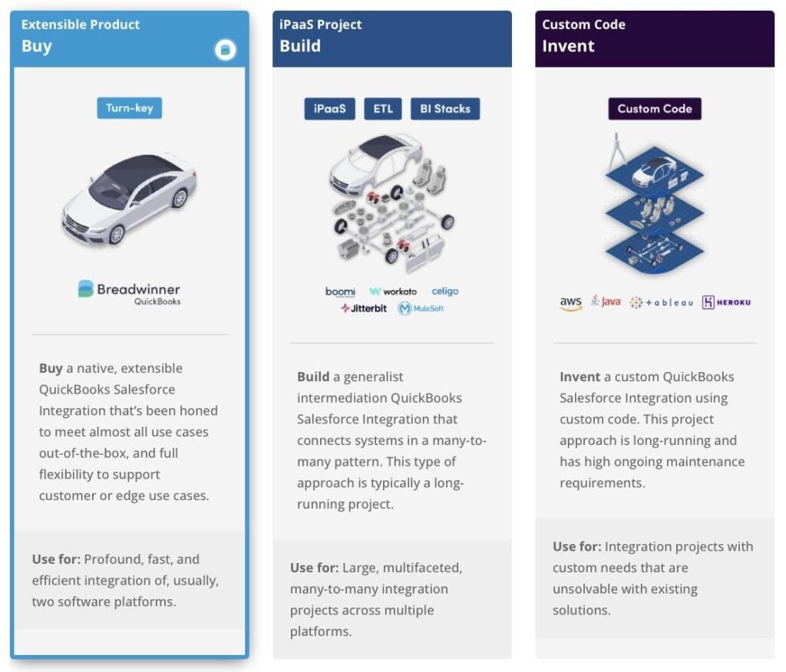This screenshot has width=786, height=672.
Task: Click the Jitterbit logo
Action: pyautogui.click(x=364, y=308)
